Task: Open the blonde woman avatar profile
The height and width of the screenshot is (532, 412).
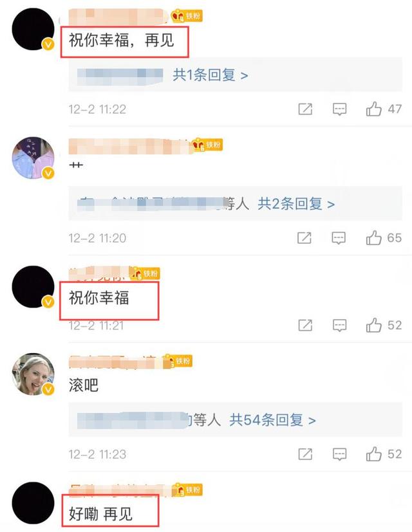Action: (x=33, y=374)
